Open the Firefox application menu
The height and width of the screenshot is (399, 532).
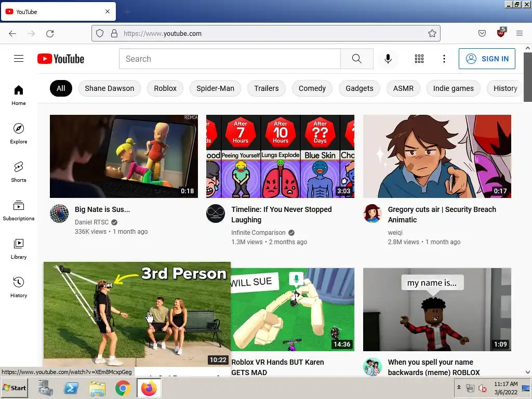tap(520, 33)
